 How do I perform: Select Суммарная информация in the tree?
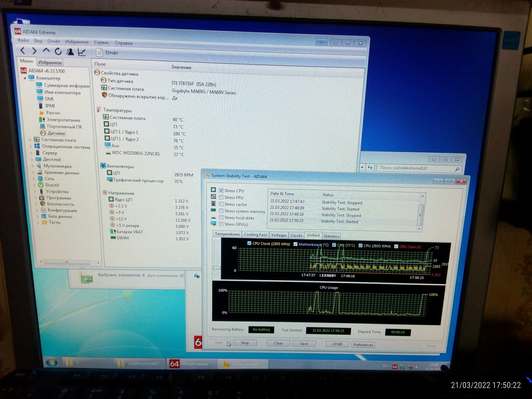67,85
